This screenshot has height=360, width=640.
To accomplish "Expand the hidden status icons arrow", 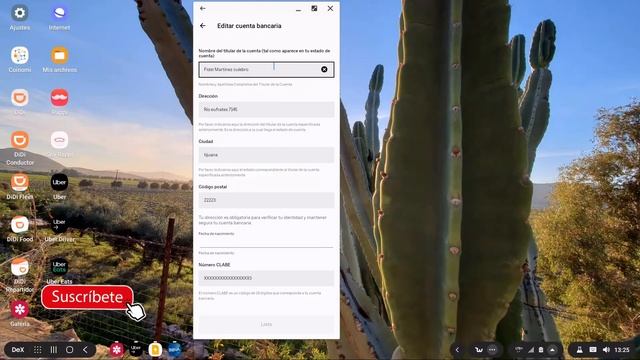I will 552,350.
